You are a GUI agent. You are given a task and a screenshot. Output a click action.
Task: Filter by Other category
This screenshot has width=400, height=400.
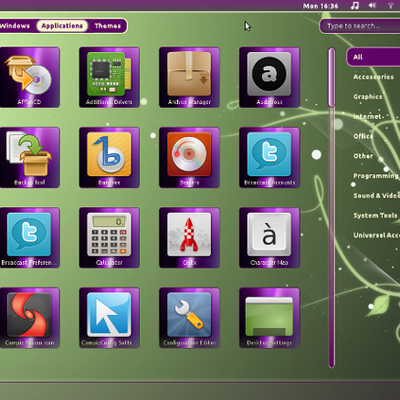pyautogui.click(x=363, y=156)
